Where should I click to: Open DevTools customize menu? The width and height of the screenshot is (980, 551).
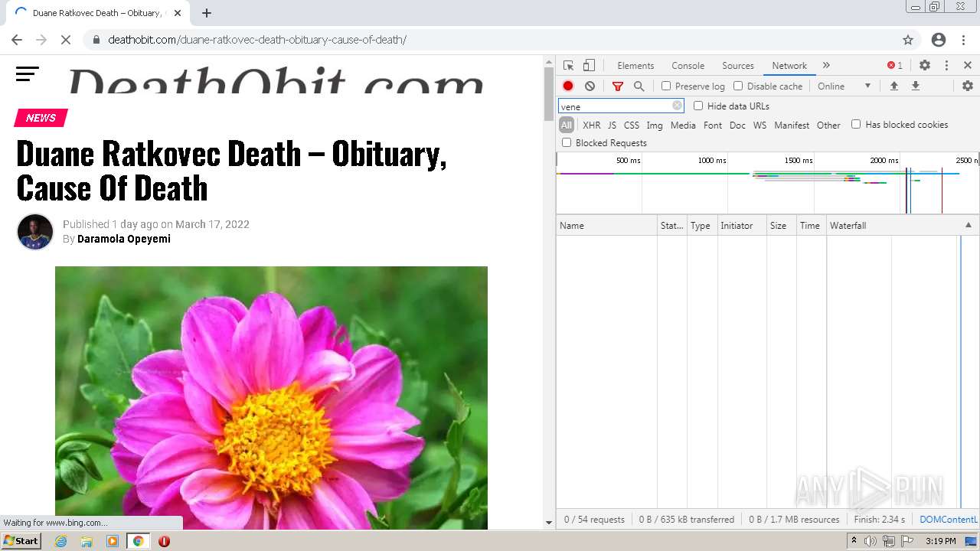946,66
